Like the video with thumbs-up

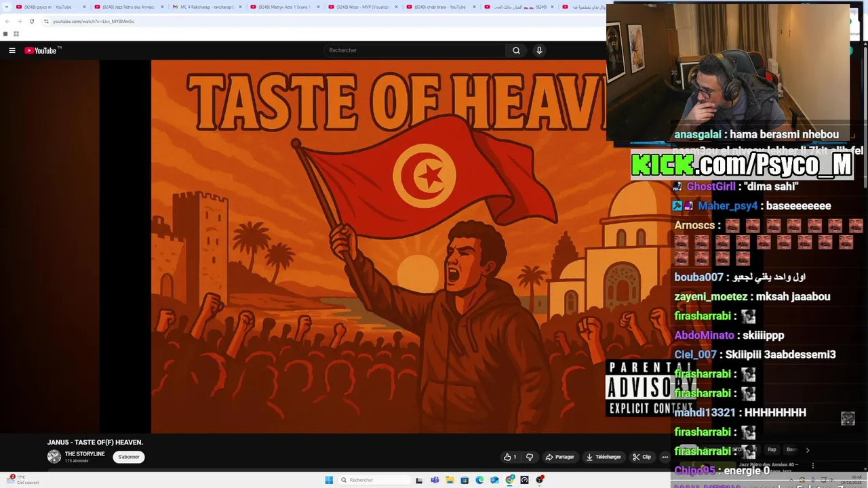510,457
